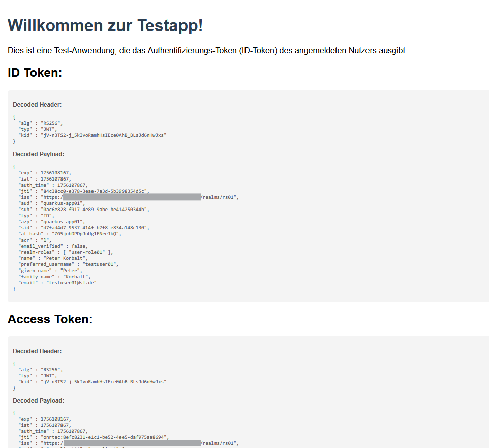
Task: Click the email value "testuser01@sl.de"
Action: pos(71,283)
